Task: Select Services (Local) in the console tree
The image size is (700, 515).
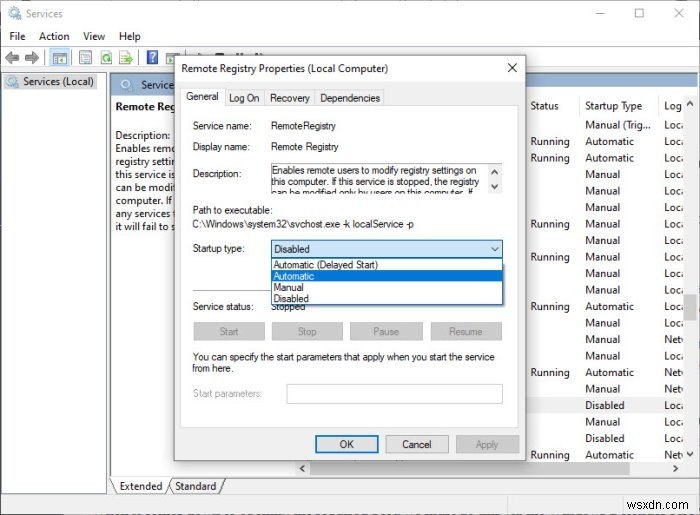Action: (x=58, y=81)
